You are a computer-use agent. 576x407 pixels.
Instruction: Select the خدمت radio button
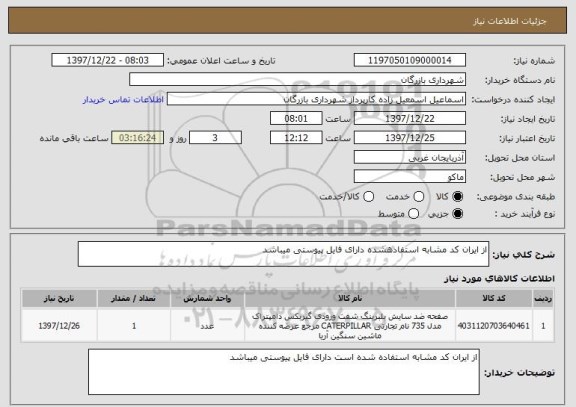click(x=419, y=197)
